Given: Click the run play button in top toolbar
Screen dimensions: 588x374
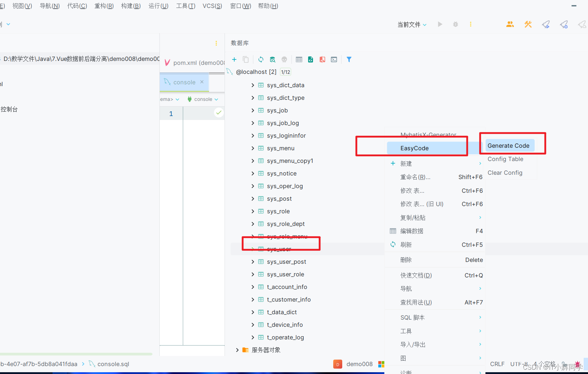Looking at the screenshot, I should (440, 24).
